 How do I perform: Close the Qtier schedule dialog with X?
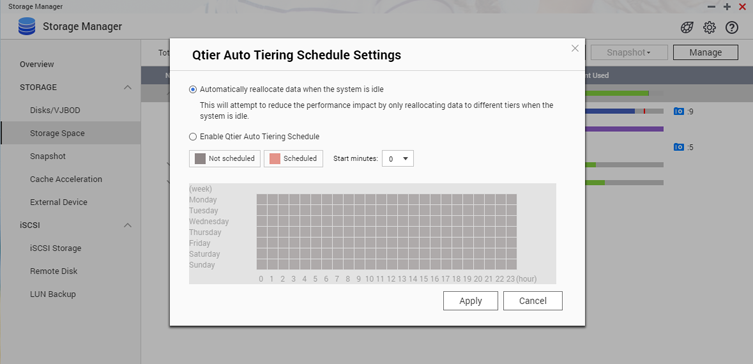575,49
